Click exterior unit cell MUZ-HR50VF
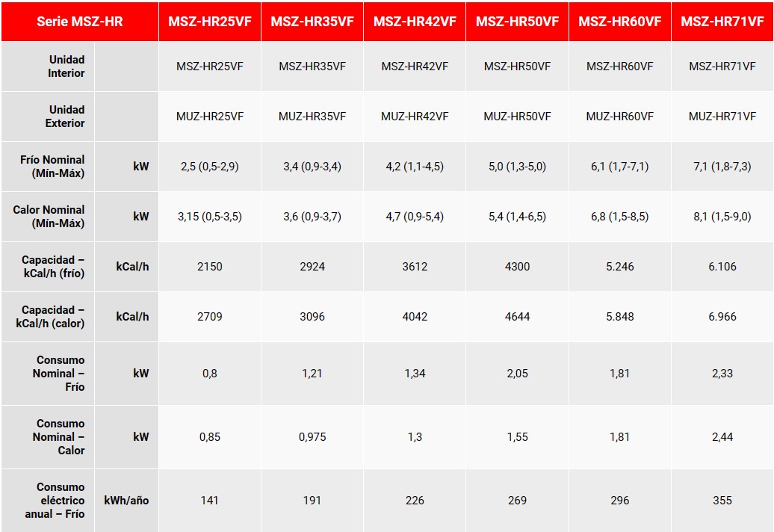774x532 pixels. pos(517,117)
